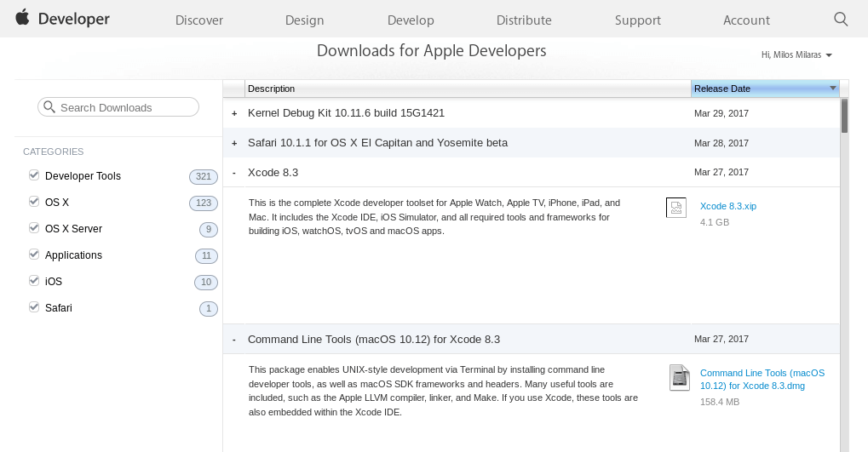The image size is (868, 452).
Task: Open the Hi, Milos Milaras account dropdown
Action: [796, 54]
